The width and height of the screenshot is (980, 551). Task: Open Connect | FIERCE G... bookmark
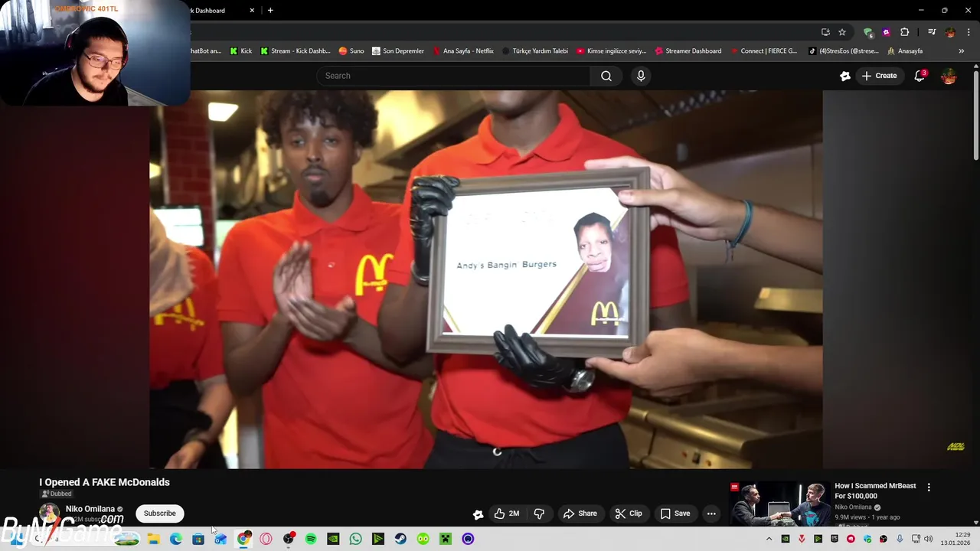tap(763, 51)
